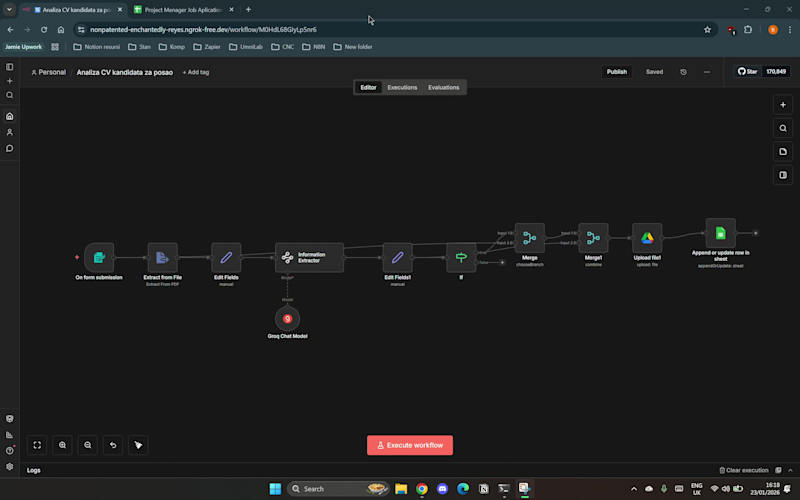Open Discord from the taskbar
This screenshot has height=500, width=800.
click(442, 489)
